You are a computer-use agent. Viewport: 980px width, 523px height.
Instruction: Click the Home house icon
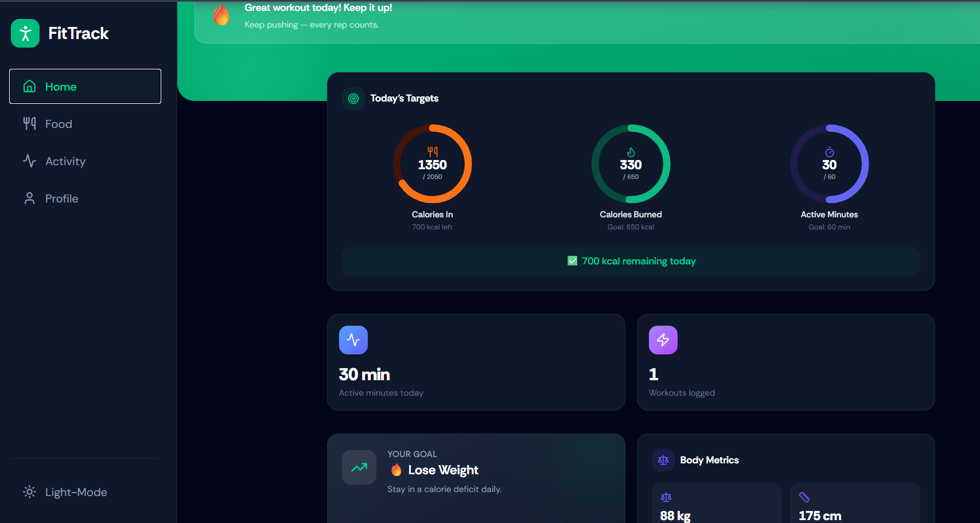click(29, 87)
